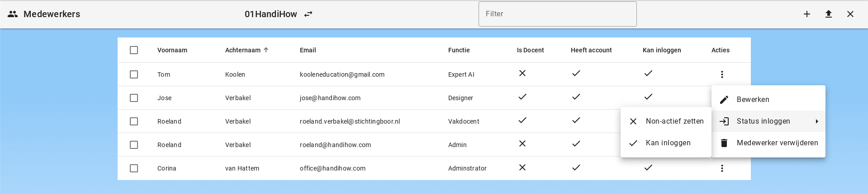Click the pencil icon beside Bewerken
The image size is (868, 194).
pyautogui.click(x=724, y=100)
